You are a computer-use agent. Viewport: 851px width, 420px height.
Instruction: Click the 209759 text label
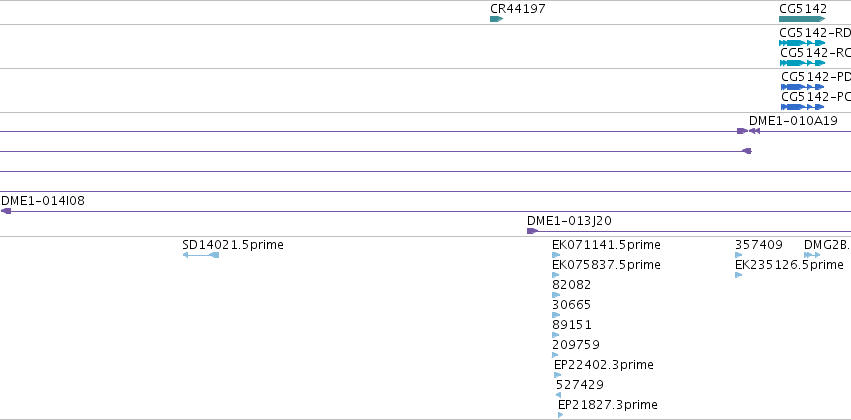pyautogui.click(x=576, y=345)
